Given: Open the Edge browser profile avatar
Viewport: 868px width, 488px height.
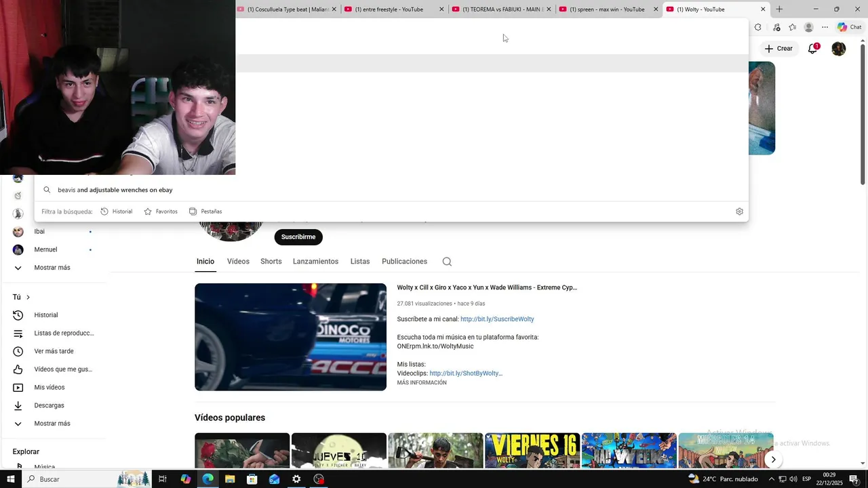Looking at the screenshot, I should (808, 28).
